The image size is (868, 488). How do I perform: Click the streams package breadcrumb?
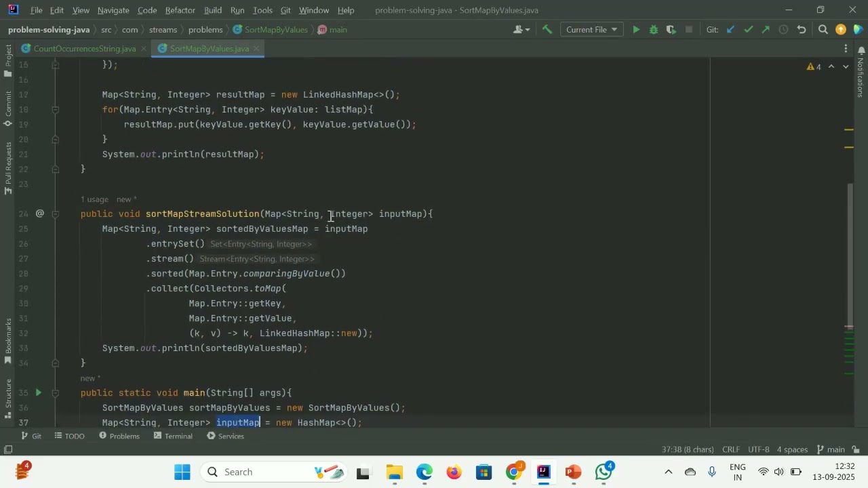[x=163, y=30]
